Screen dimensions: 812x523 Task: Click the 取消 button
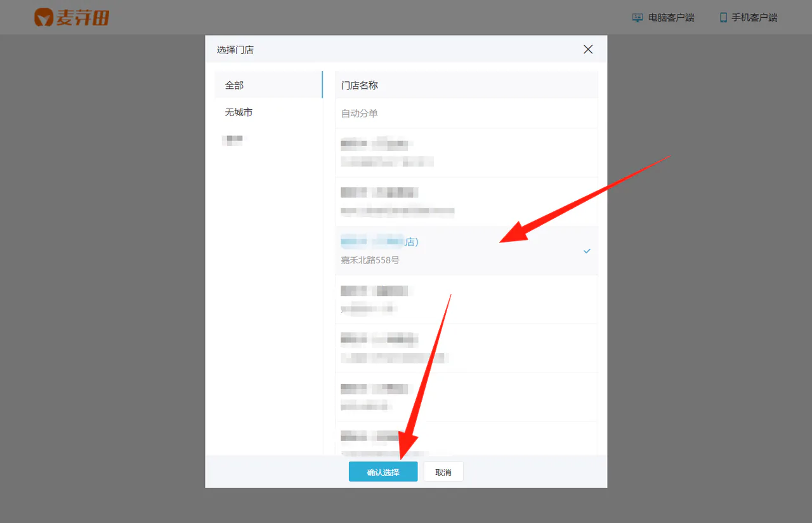443,472
